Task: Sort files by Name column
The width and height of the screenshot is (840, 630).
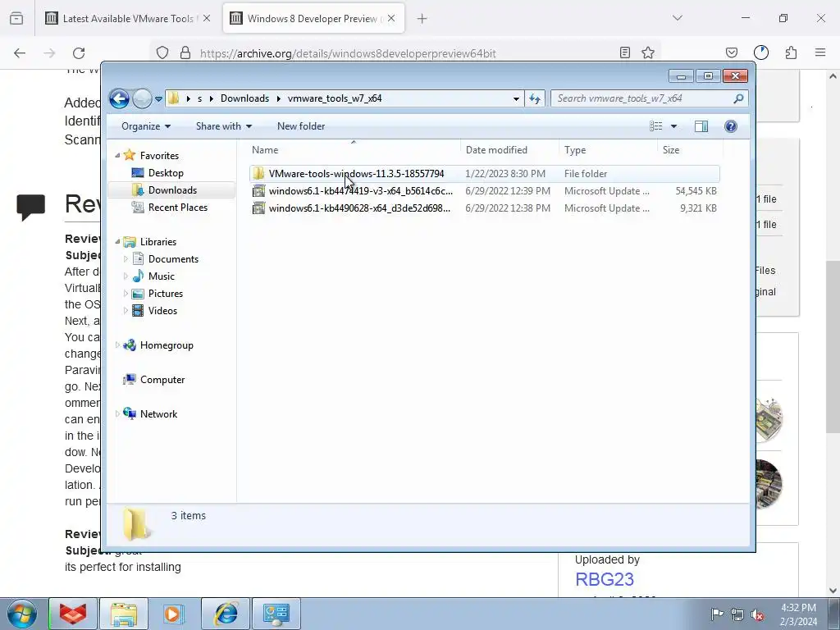Action: (354, 150)
